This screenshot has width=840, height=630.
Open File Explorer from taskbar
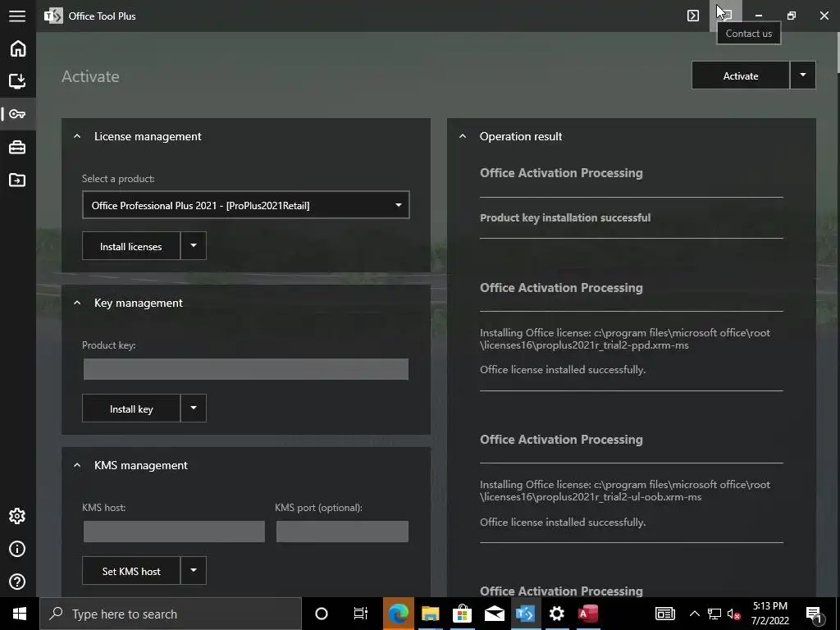tap(430, 614)
